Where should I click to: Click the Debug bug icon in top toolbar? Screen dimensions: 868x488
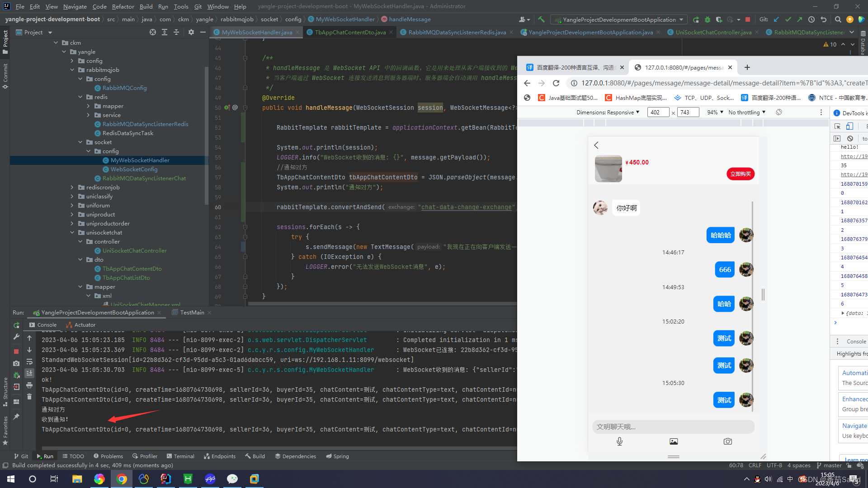tap(708, 19)
